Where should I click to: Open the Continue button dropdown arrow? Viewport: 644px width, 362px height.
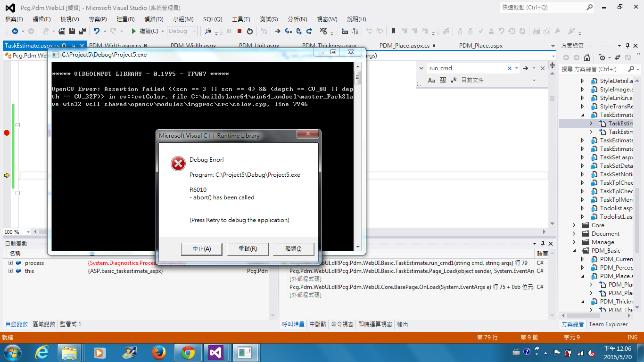[163, 31]
